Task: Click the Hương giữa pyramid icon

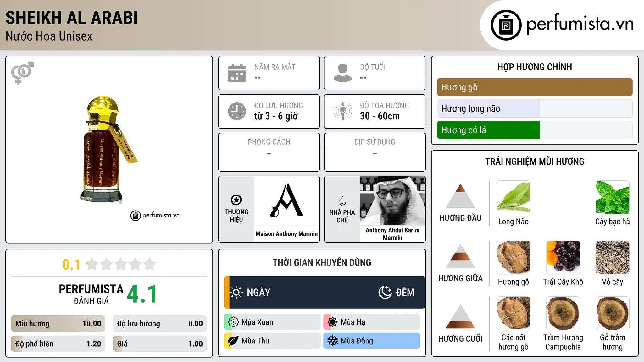Action: click(x=460, y=256)
